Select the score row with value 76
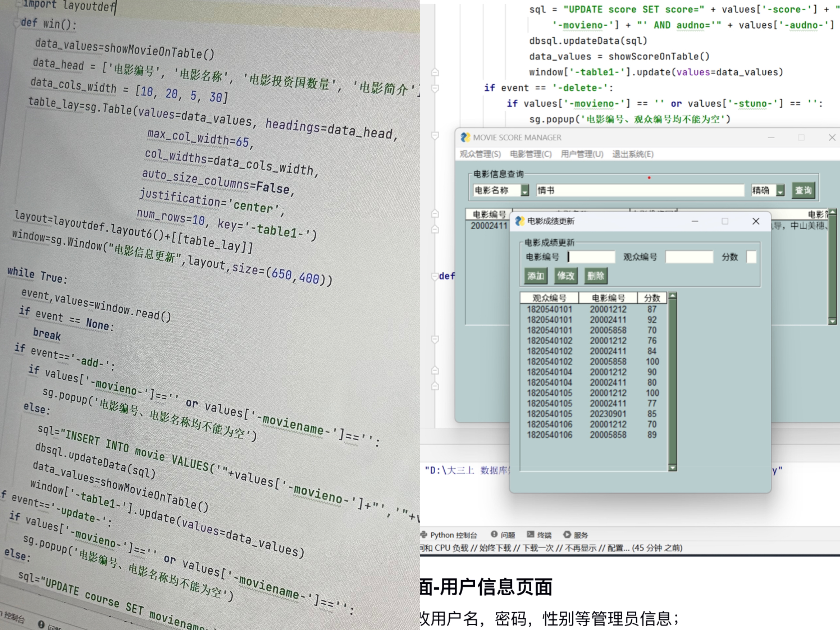The image size is (840, 630). (x=593, y=341)
